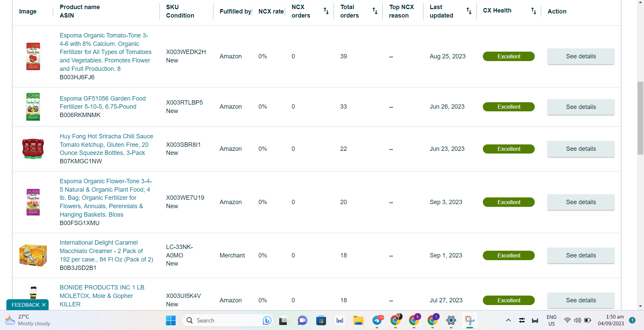This screenshot has height=330, width=644.
Task: Open the Espoma Organic Flower-Tone link
Action: (x=106, y=198)
